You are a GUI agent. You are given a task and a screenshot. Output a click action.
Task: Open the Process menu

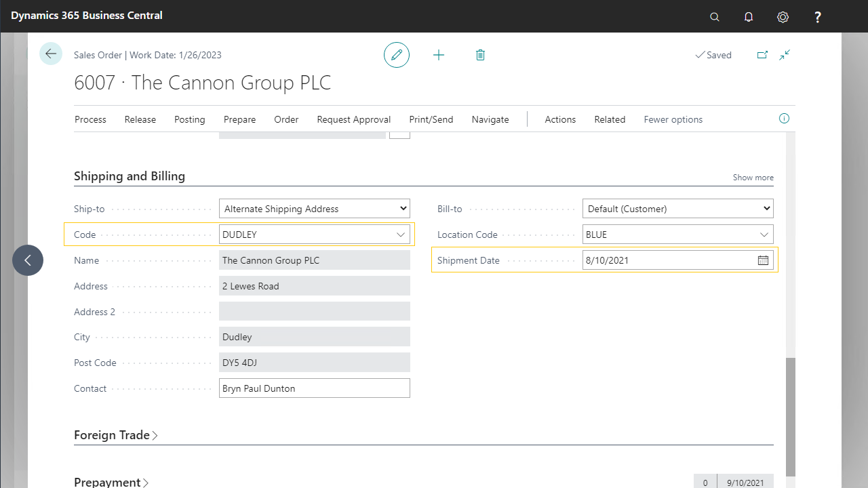coord(90,119)
